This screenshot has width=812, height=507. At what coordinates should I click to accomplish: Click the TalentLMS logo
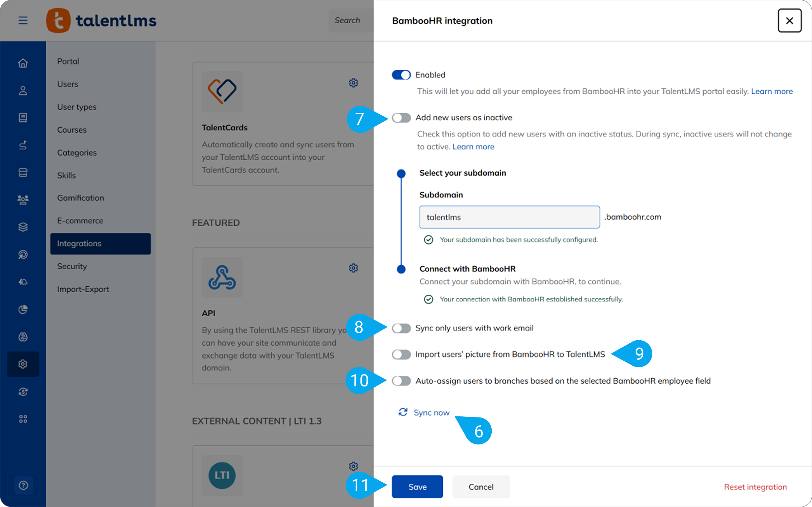(x=101, y=20)
